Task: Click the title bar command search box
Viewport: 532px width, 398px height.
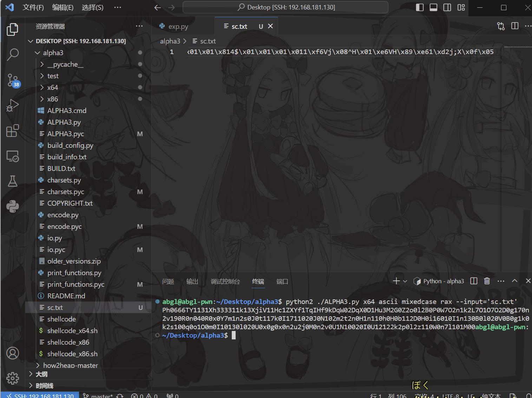Action: tap(285, 7)
